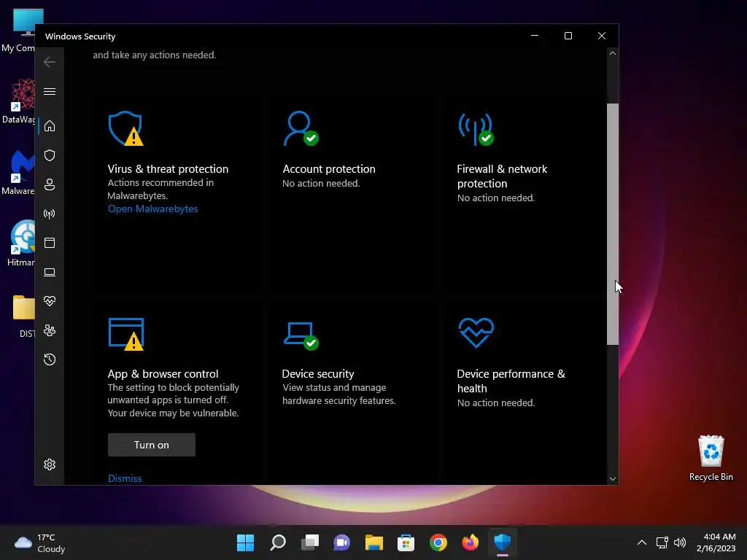Open taskbar Search
Viewport: 747px width, 560px height.
(278, 542)
